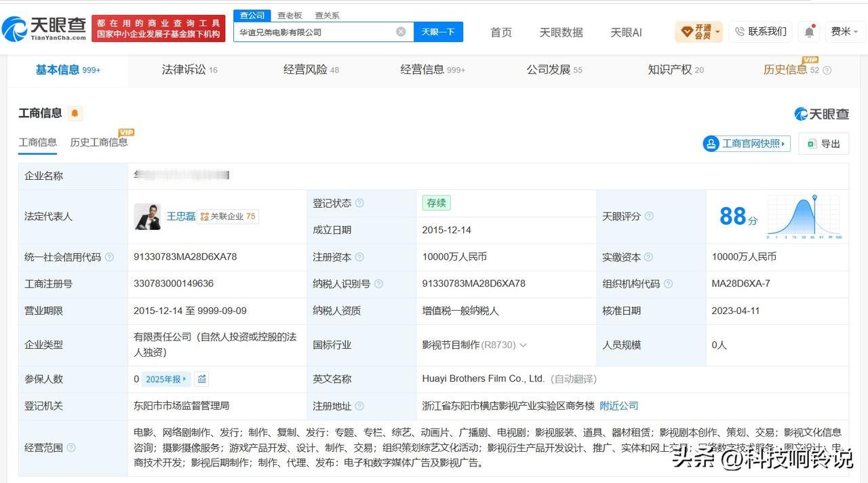The height and width of the screenshot is (483, 868).
Task: Click the credit code 91330783MA28D6XA78 value
Action: click(185, 257)
